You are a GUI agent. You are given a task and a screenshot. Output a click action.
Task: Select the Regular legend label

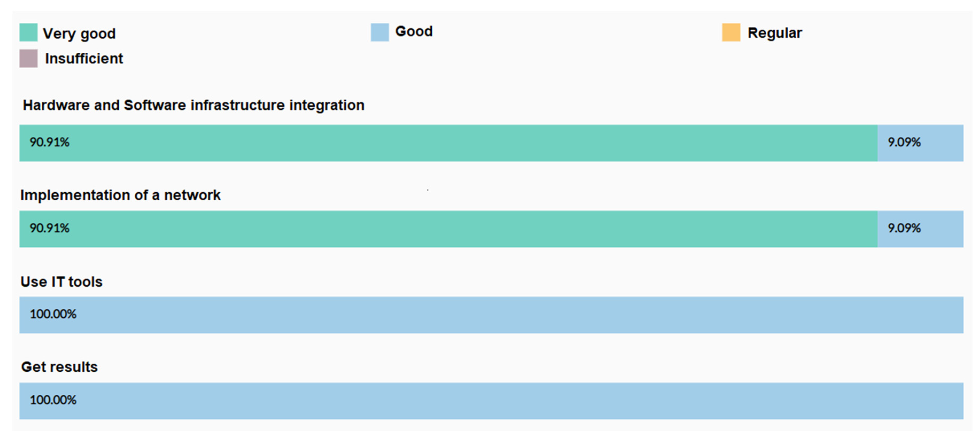click(x=775, y=33)
